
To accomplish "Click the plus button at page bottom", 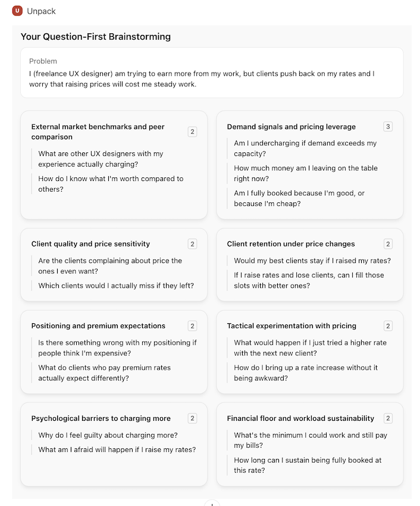I will point(212,504).
